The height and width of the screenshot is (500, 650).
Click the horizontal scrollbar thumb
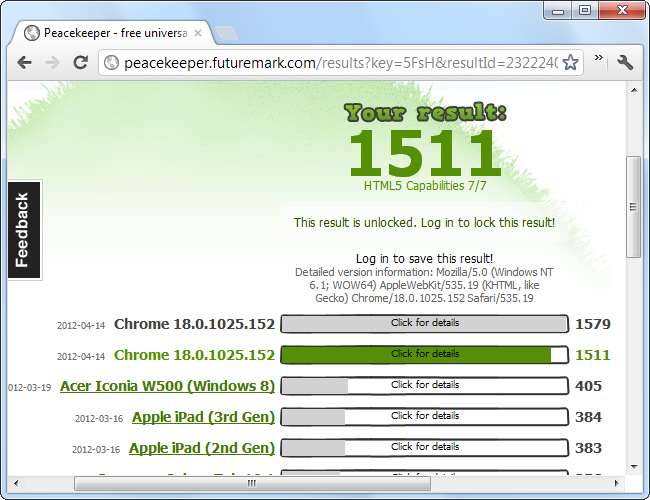(x=252, y=483)
